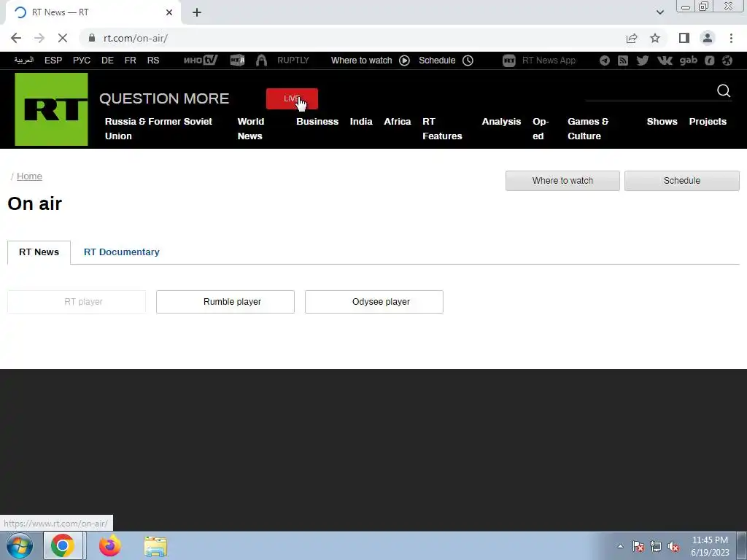Open a new tab with plus button
The height and width of the screenshot is (560, 747).
coord(197,12)
